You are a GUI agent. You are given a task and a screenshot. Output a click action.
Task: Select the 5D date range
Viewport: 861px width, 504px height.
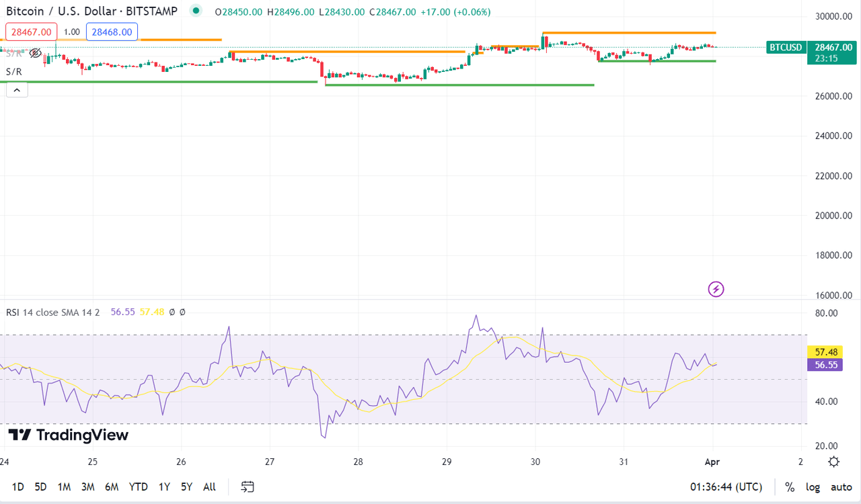click(40, 487)
